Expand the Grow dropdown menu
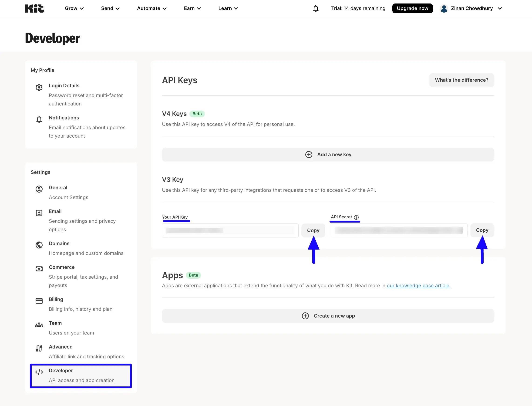Screen dimensions: 532x406 click(x=74, y=8)
